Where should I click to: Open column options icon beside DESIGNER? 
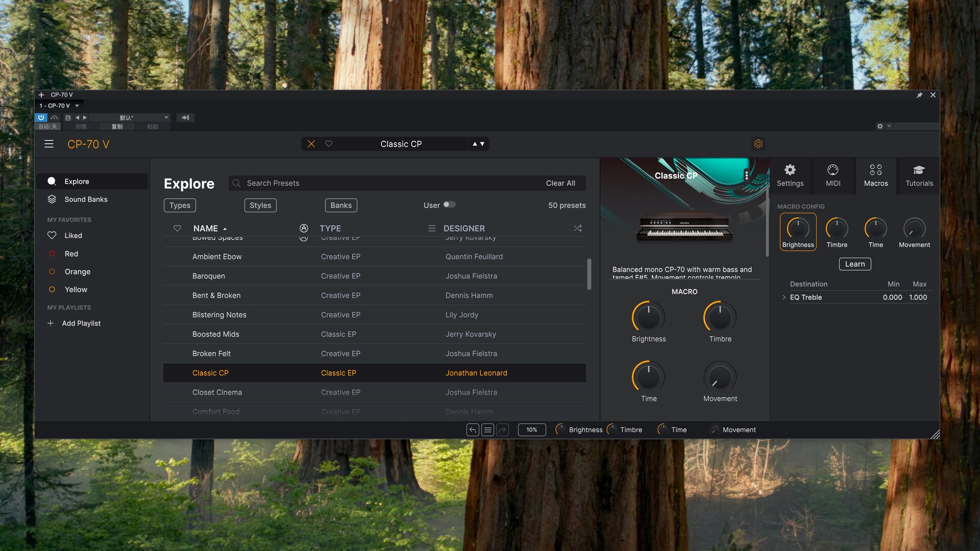point(432,228)
